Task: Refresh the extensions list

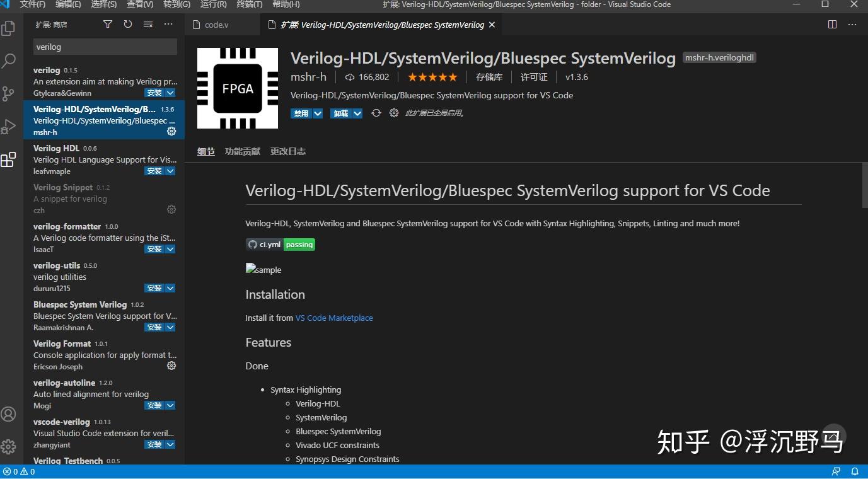Action: tap(127, 24)
